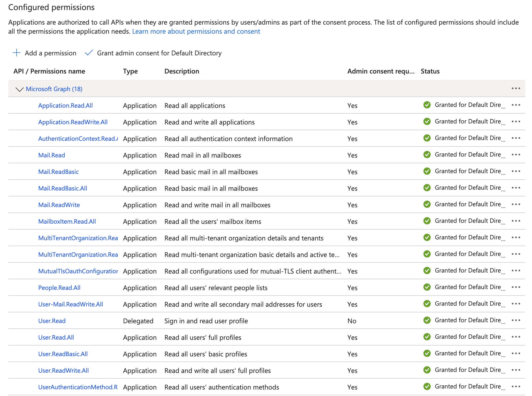This screenshot has width=532, height=396.
Task: Click 'Sign in and read user profile' description
Action: coord(206,321)
